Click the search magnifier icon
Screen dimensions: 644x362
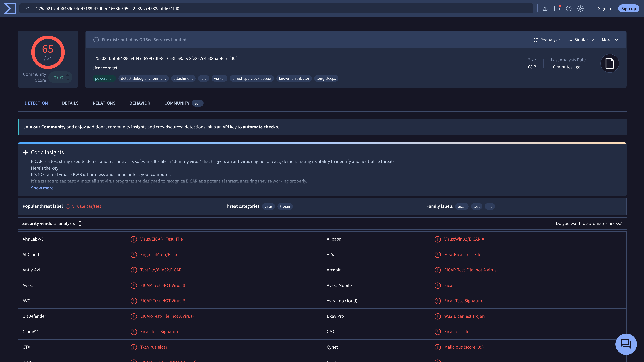click(28, 9)
